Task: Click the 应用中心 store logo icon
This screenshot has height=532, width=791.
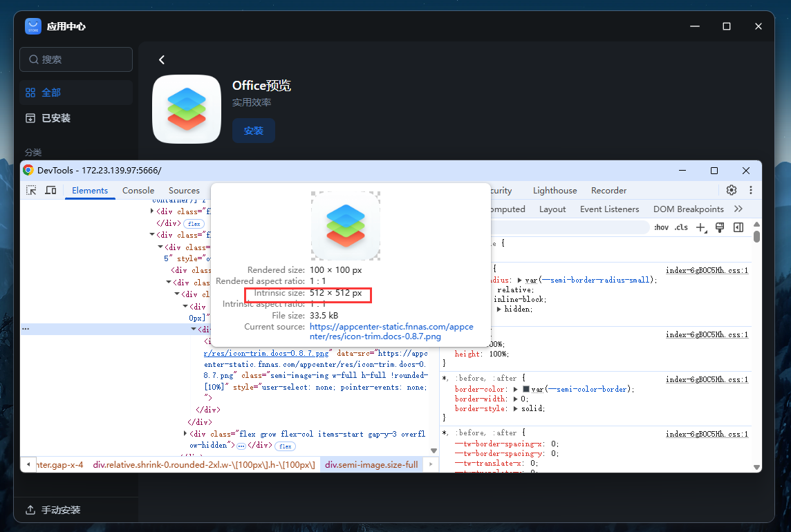Action: [33, 26]
